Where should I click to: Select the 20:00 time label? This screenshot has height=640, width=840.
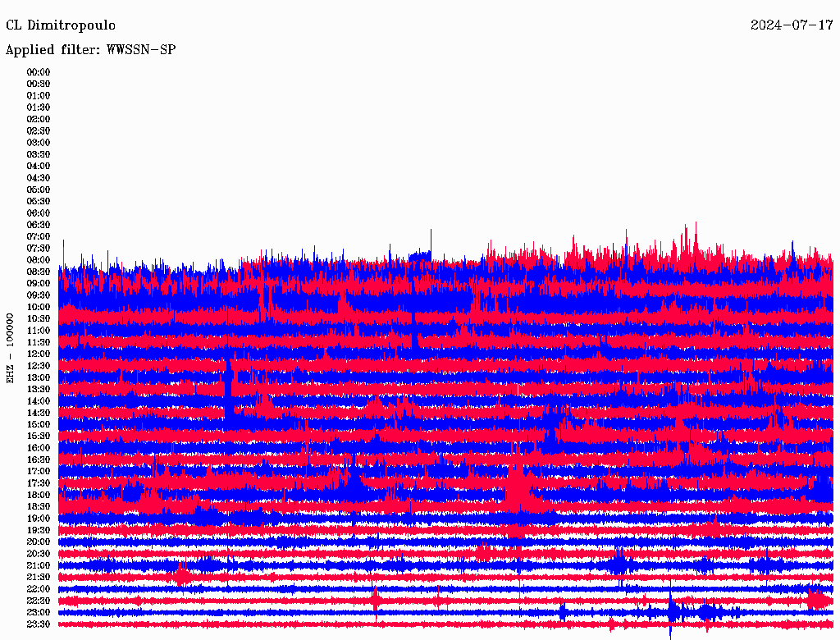tap(39, 542)
